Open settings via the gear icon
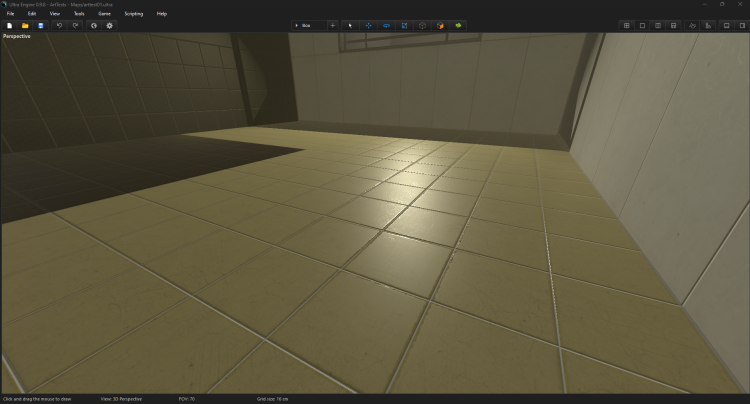The height and width of the screenshot is (404, 750). click(110, 25)
